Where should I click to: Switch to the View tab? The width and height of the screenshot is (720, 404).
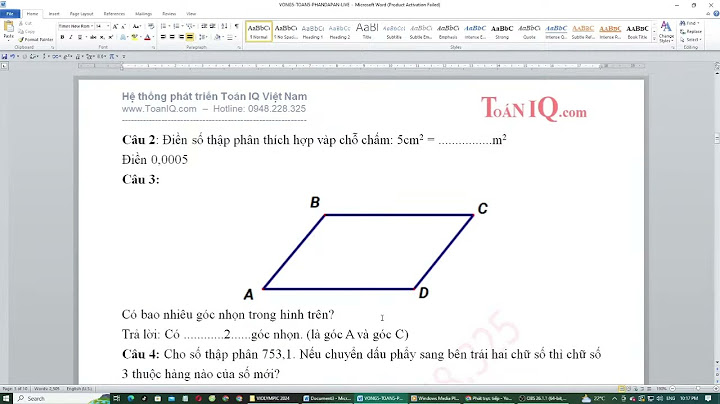click(x=191, y=14)
